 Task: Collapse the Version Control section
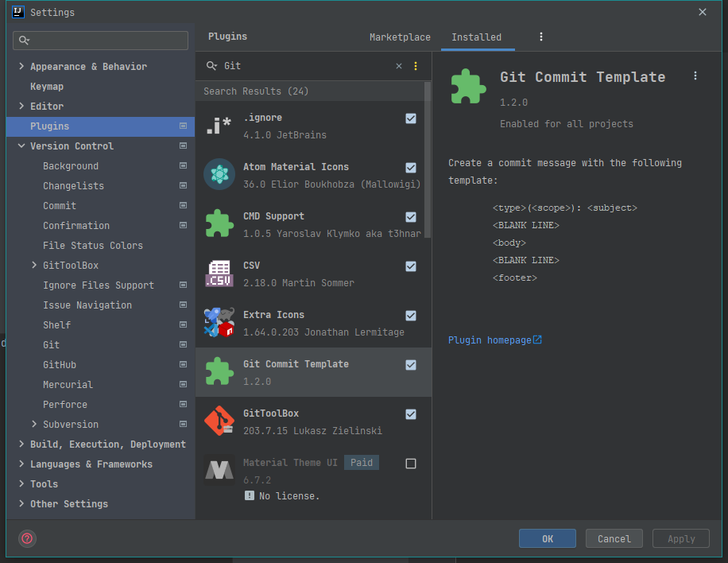[x=21, y=146]
